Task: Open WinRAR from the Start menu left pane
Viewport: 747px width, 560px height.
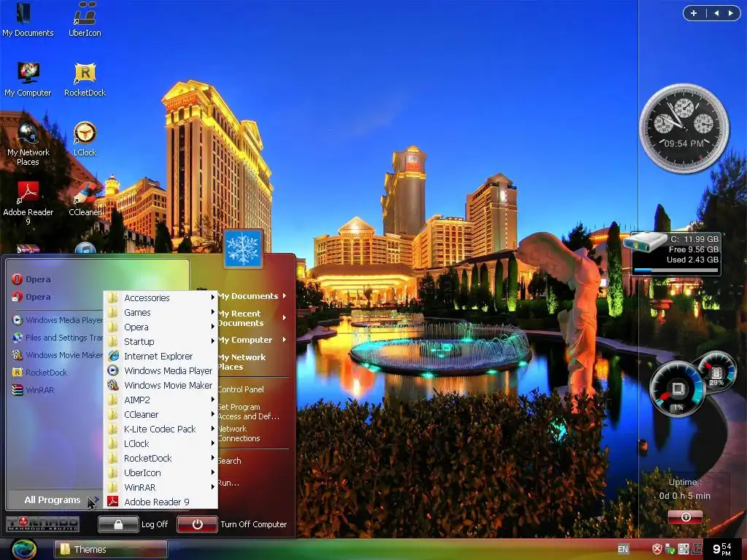Action: [x=34, y=390]
